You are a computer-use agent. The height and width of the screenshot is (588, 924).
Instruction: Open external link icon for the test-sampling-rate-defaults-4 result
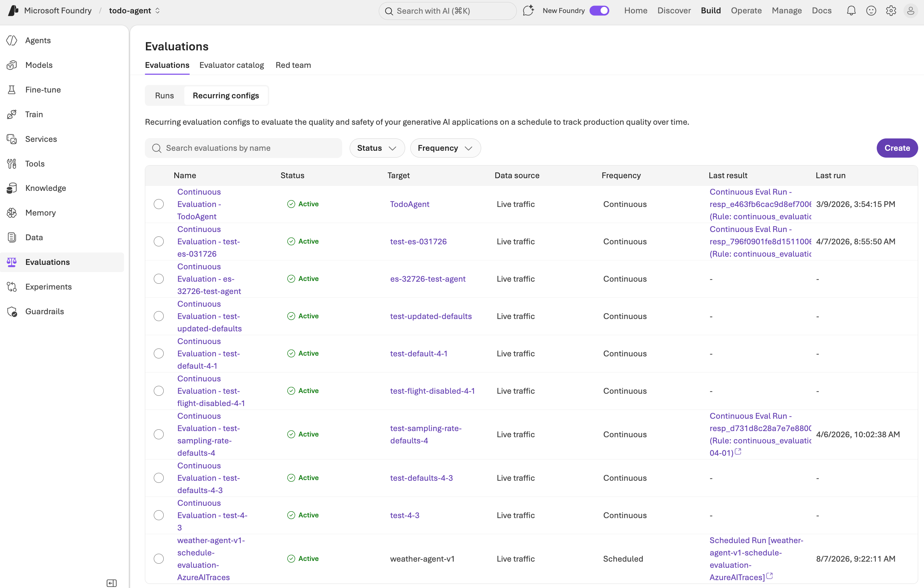point(738,452)
